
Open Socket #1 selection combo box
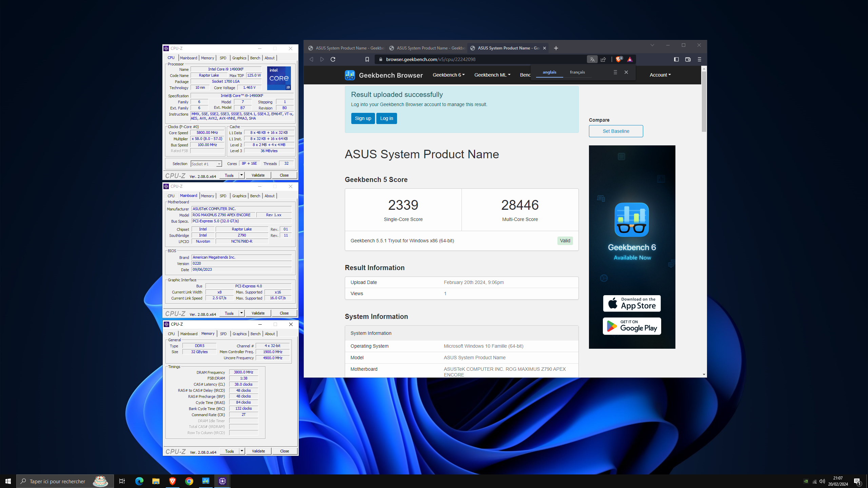[x=206, y=164]
